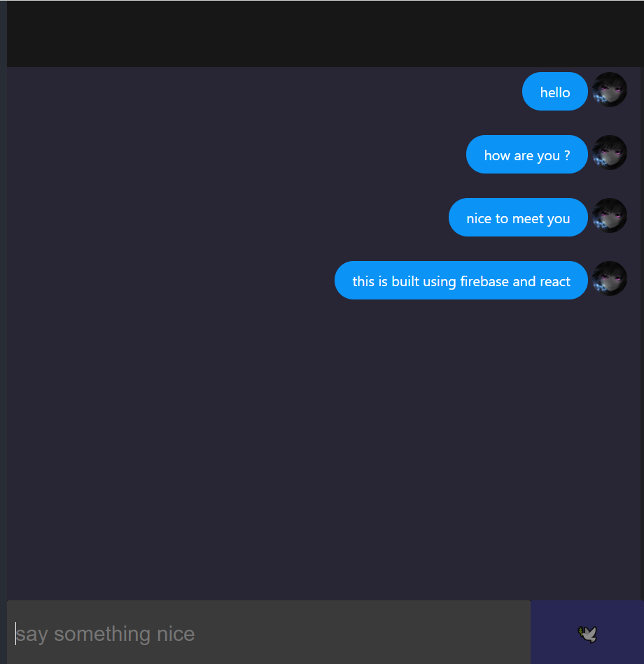
Task: Select the avatar beside "nice to meet you"
Action: tap(609, 216)
